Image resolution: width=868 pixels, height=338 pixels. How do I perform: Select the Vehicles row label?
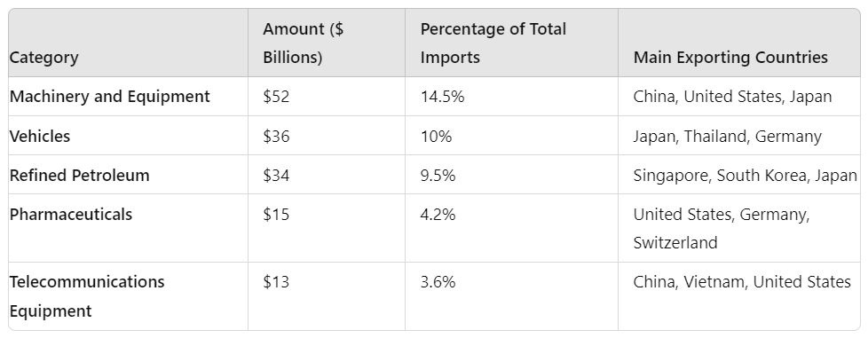(x=40, y=136)
